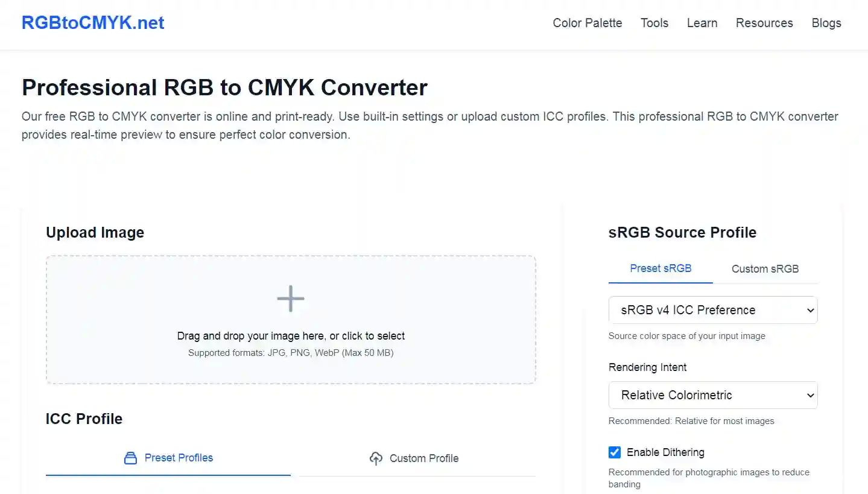Open the sRGB v4 ICC Preference dropdown
The width and height of the screenshot is (868, 494).
tap(712, 310)
